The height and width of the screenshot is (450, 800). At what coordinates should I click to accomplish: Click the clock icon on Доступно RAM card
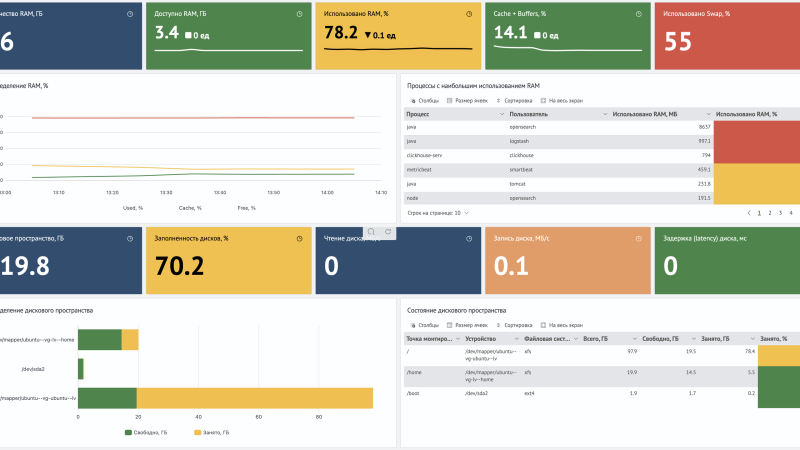pos(299,14)
